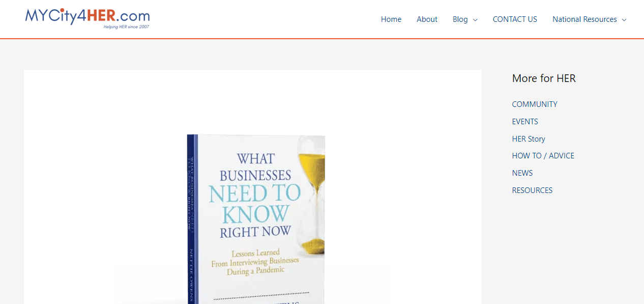Viewport: 644px width, 304px height.
Task: Expand the Blog dropdown chevron
Action: [x=475, y=20]
